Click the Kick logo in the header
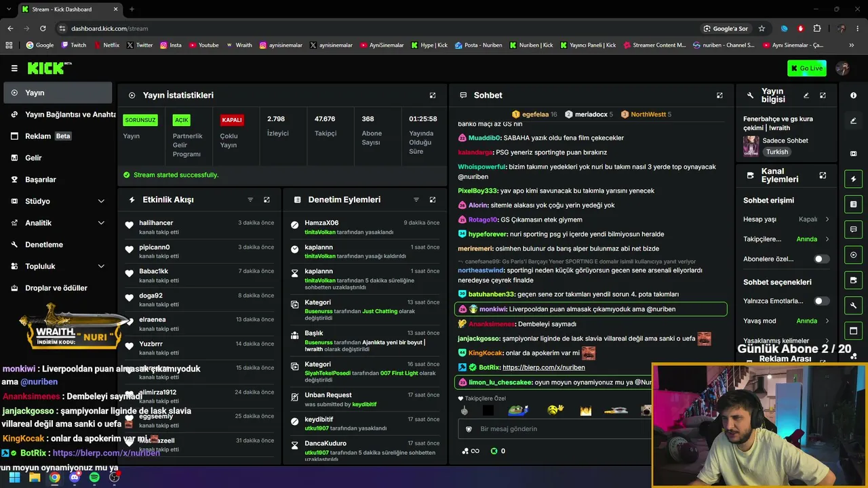The image size is (868, 488). tap(49, 68)
